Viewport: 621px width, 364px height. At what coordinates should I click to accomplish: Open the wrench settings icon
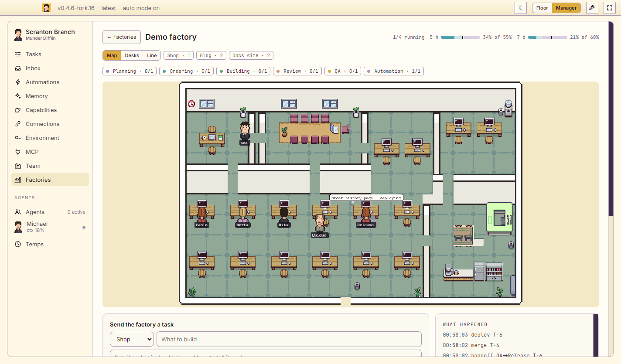(x=592, y=8)
